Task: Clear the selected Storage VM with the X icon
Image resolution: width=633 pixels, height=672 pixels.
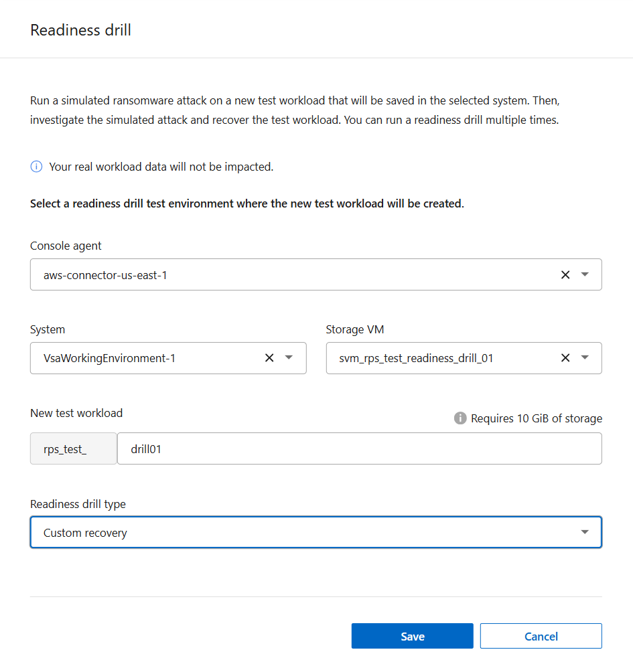Action: (565, 358)
